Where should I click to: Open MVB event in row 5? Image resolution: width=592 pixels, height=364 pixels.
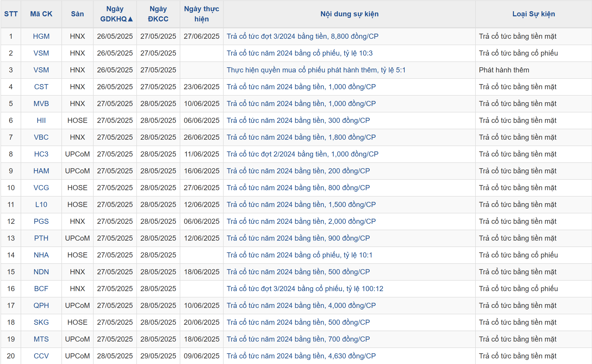point(301,104)
